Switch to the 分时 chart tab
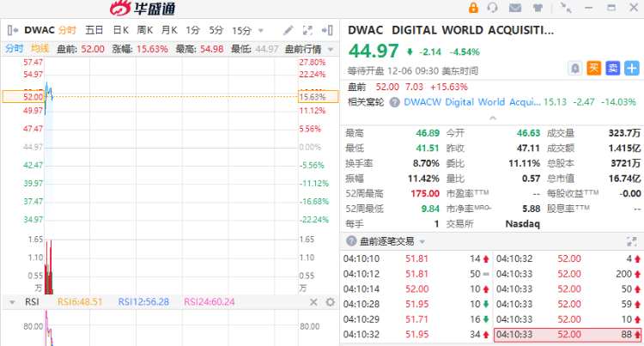Image resolution: width=644 pixels, height=346 pixels. [67, 30]
